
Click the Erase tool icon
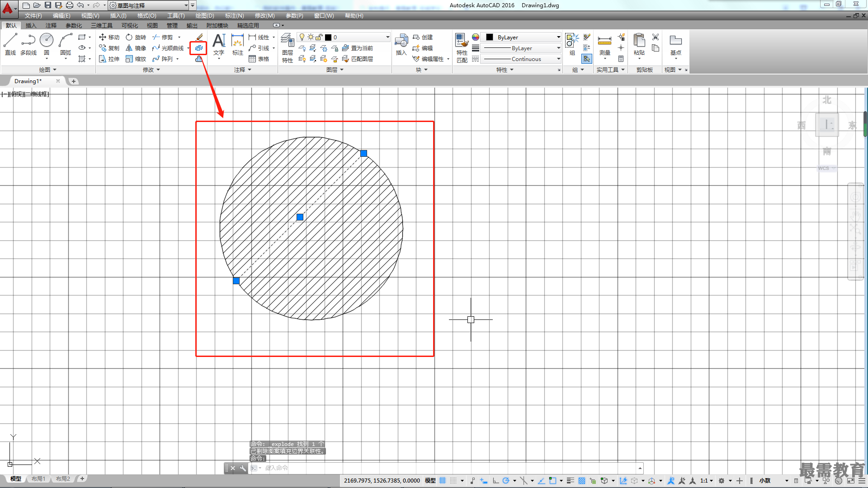[199, 37]
